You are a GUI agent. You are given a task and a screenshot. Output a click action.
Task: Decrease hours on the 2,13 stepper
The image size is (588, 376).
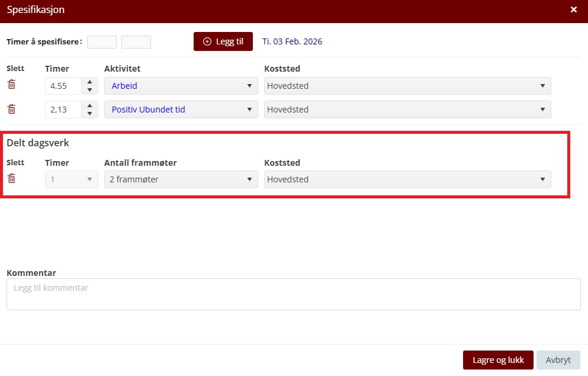89,114
